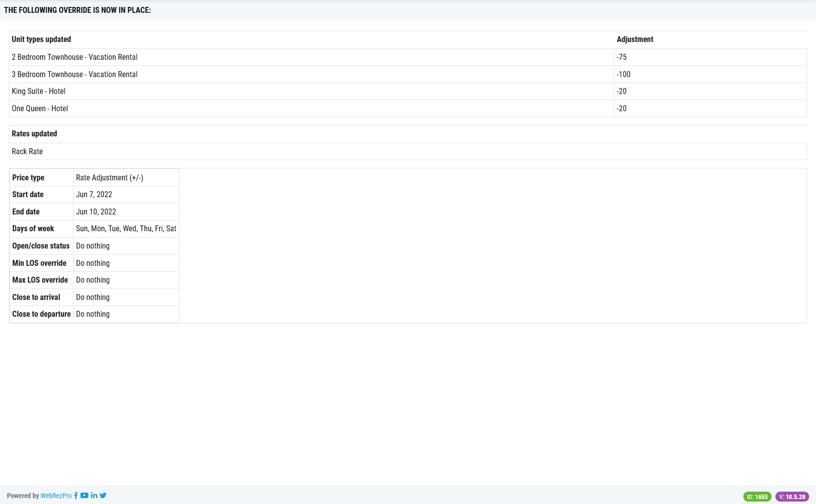Click the Adjustment column header
Image resolution: width=816 pixels, height=504 pixels.
pyautogui.click(x=635, y=39)
